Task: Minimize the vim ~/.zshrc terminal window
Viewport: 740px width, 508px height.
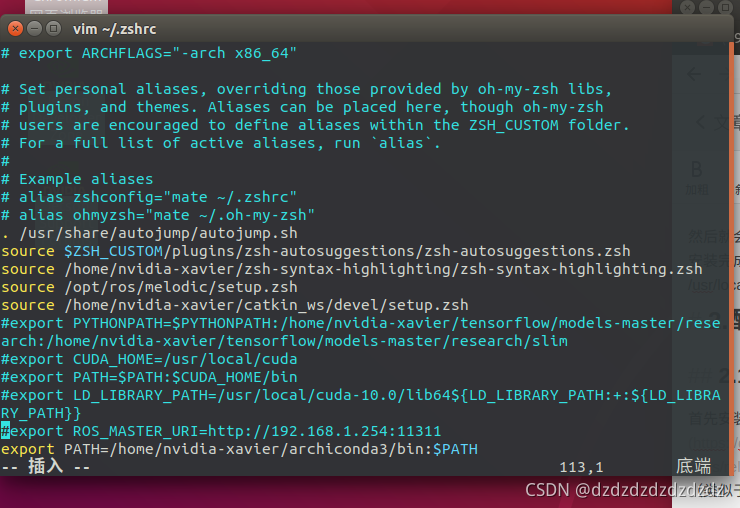Action: pyautogui.click(x=34, y=29)
